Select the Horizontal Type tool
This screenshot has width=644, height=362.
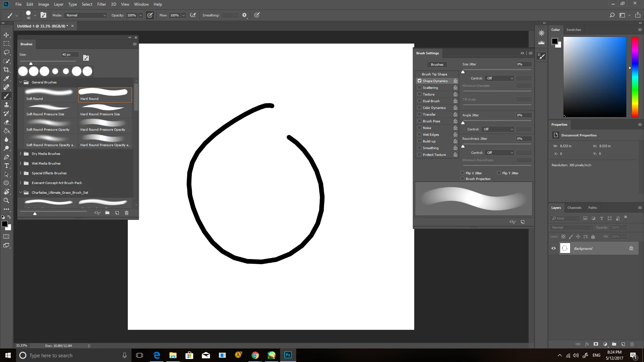tap(6, 166)
